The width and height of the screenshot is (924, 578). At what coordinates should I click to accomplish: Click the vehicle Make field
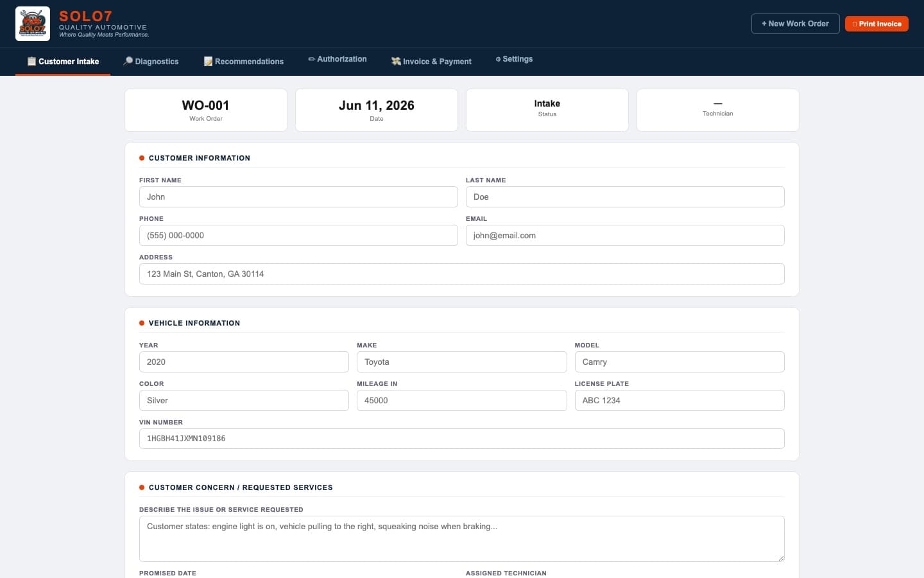coord(461,362)
